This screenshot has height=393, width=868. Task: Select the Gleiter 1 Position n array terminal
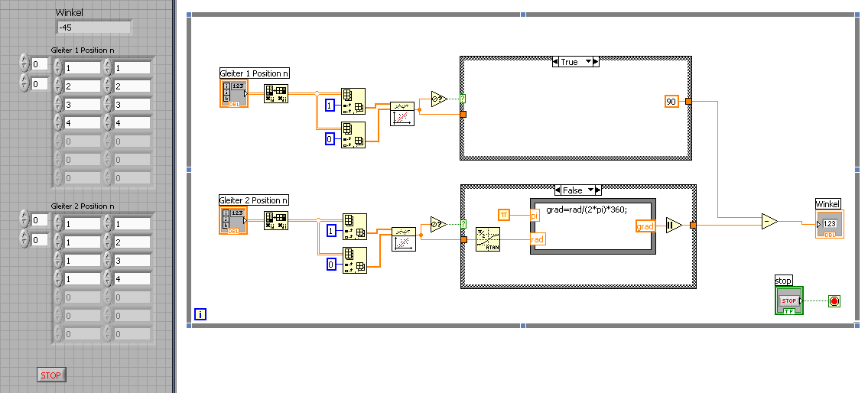tap(233, 93)
